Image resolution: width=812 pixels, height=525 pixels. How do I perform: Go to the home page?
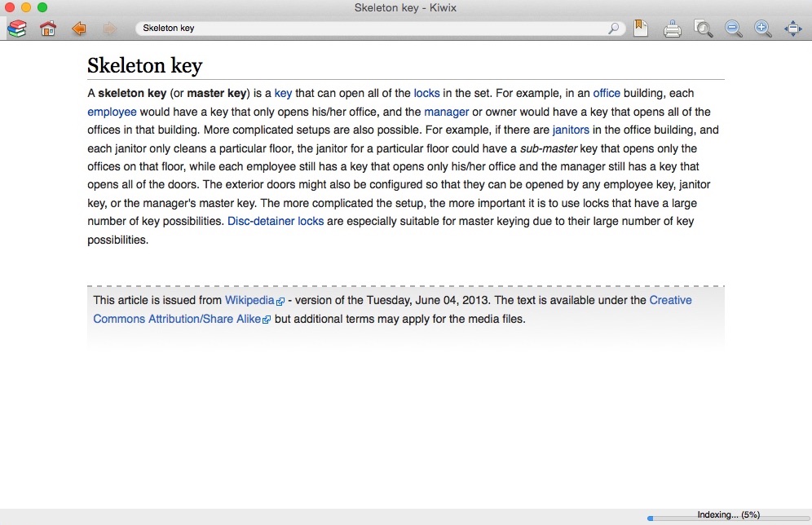coord(48,29)
